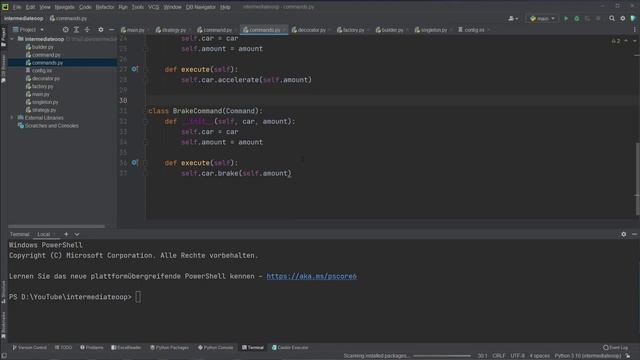This screenshot has width=640, height=360.
Task: Open Version Control tool window
Action: pos(29,348)
